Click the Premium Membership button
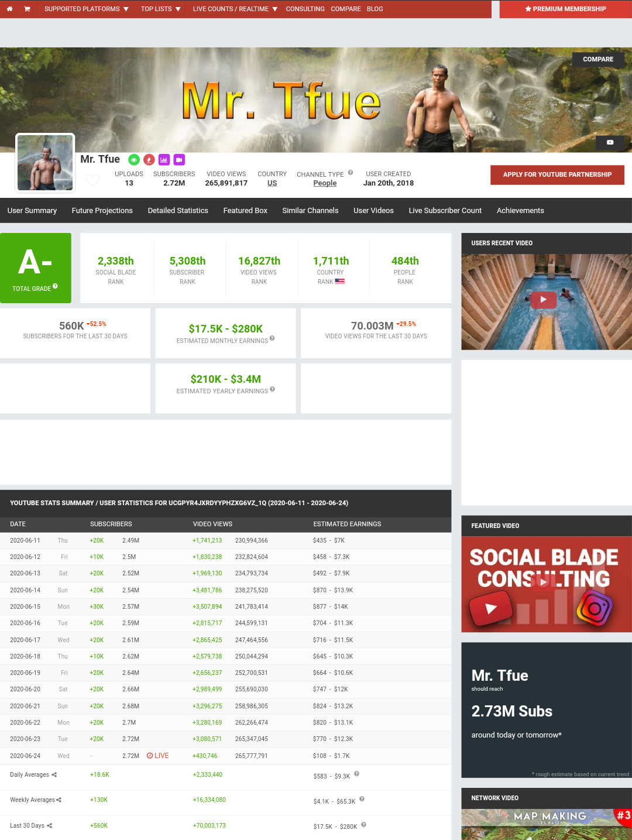Viewport: 632px width, 840px height. [x=566, y=9]
